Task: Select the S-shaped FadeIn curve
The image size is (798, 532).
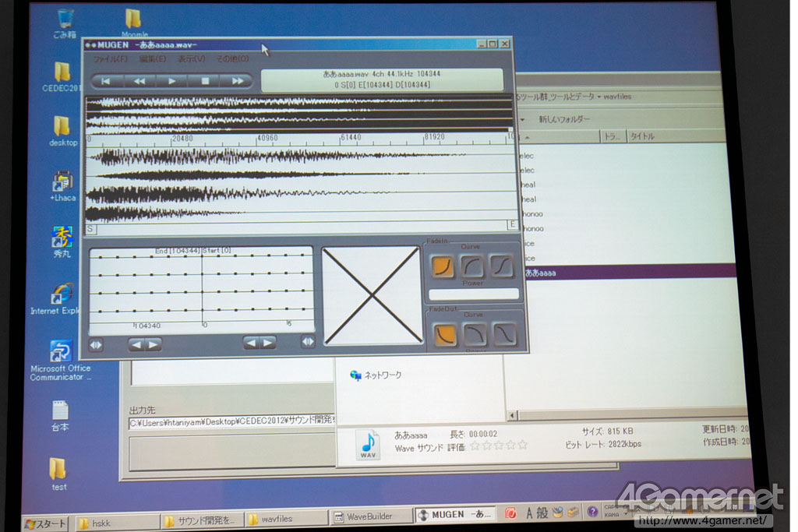Action: [x=503, y=266]
